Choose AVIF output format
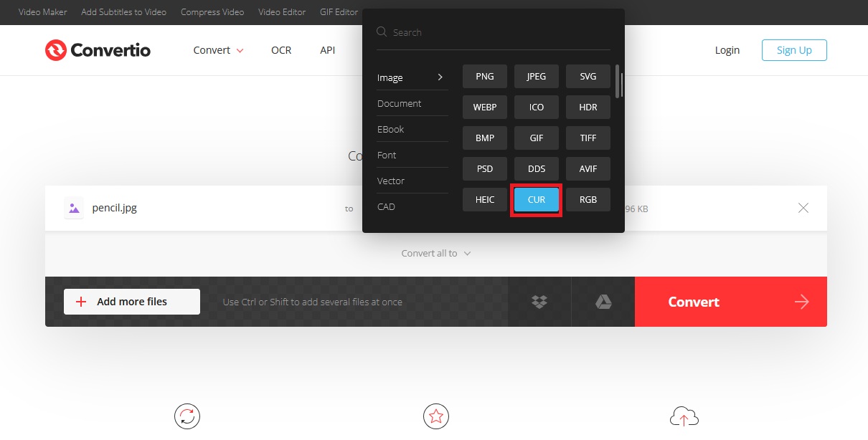 coord(588,169)
